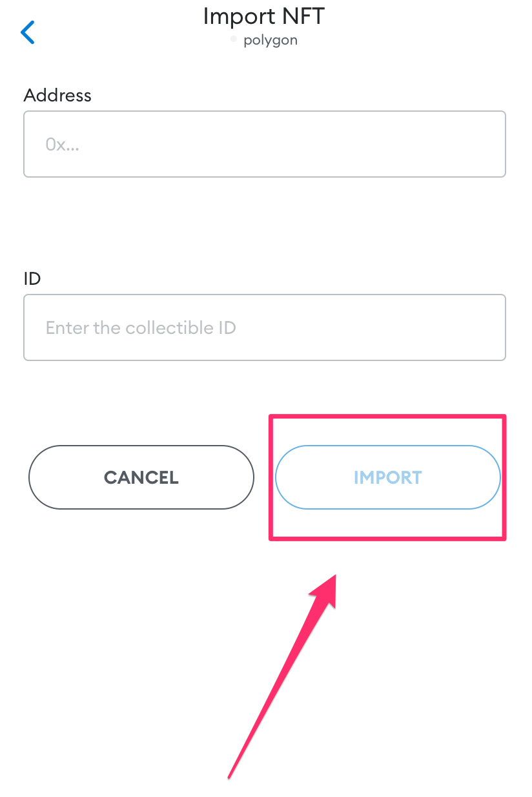Screen dimensions: 532x797
Task: Click the polygon network status dot
Action: 234,40
